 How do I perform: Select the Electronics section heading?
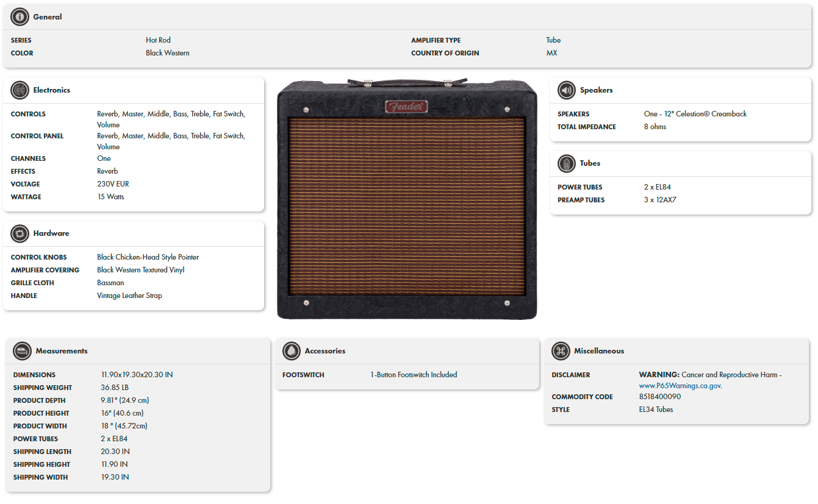click(52, 90)
